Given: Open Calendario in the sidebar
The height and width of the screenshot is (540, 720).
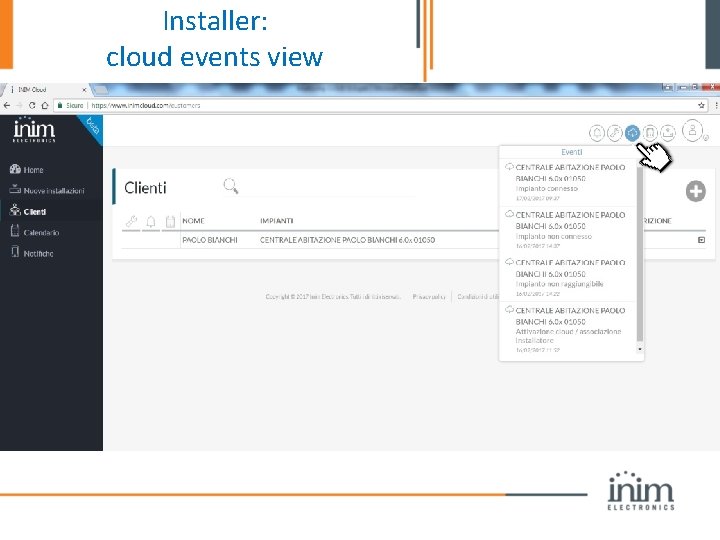Looking at the screenshot, I should 34,232.
